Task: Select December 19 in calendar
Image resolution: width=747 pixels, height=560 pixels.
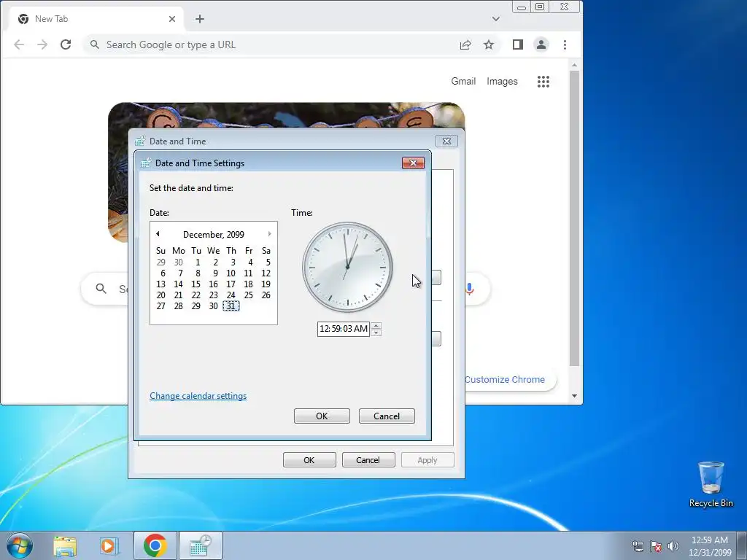Action: pyautogui.click(x=266, y=284)
